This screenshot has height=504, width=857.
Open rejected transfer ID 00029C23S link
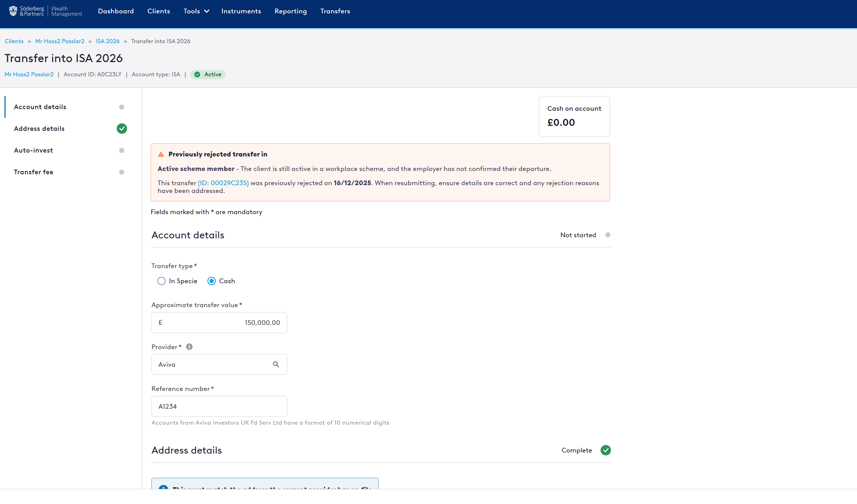coord(223,183)
